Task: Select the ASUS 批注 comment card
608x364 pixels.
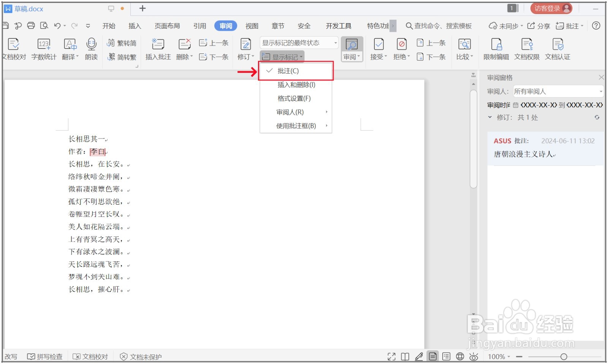Action: [x=545, y=148]
